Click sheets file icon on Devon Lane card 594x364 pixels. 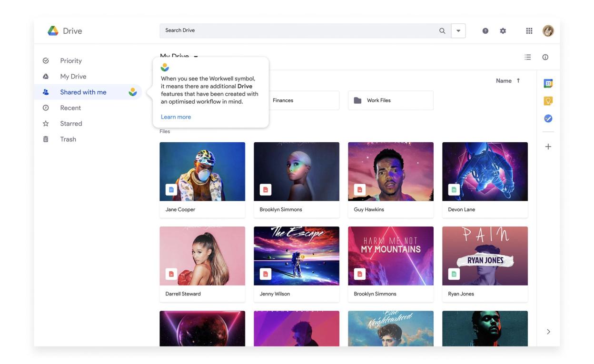point(454,189)
